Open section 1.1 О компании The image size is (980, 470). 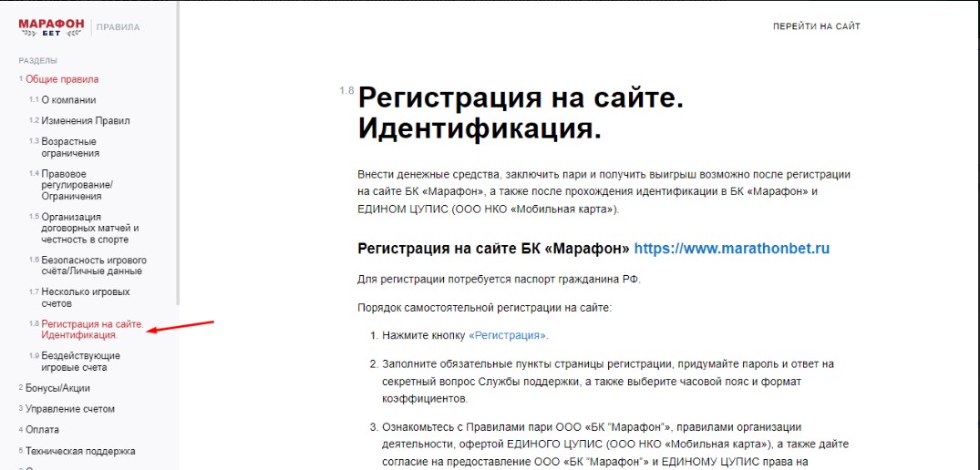pyautogui.click(x=68, y=100)
